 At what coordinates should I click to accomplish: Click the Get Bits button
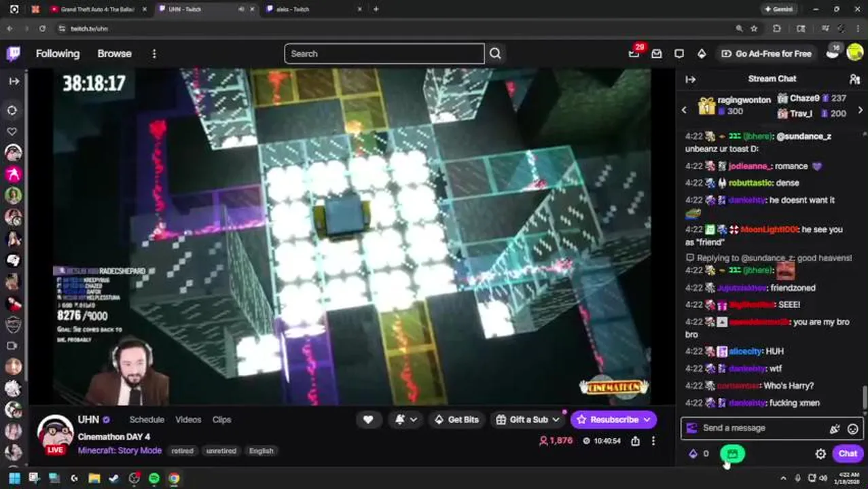click(456, 420)
